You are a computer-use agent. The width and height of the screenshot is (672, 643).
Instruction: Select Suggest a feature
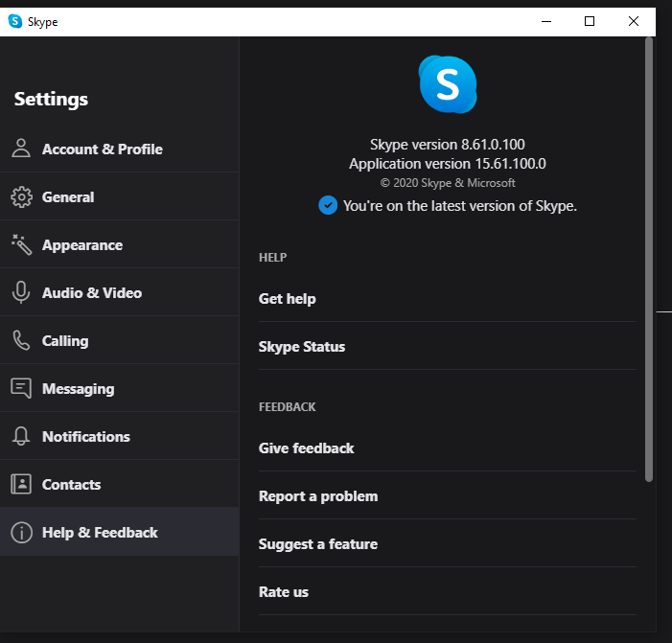pyautogui.click(x=318, y=544)
